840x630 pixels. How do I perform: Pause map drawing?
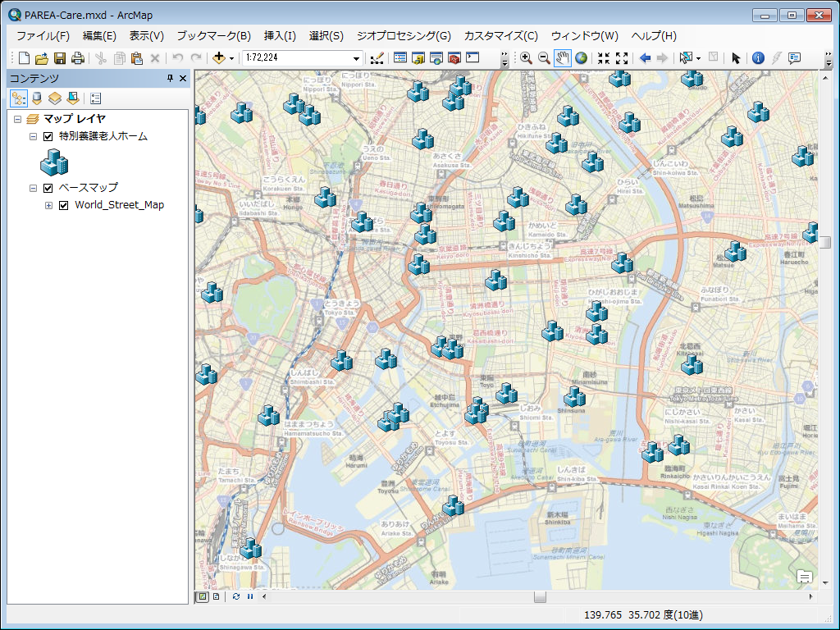(x=249, y=596)
